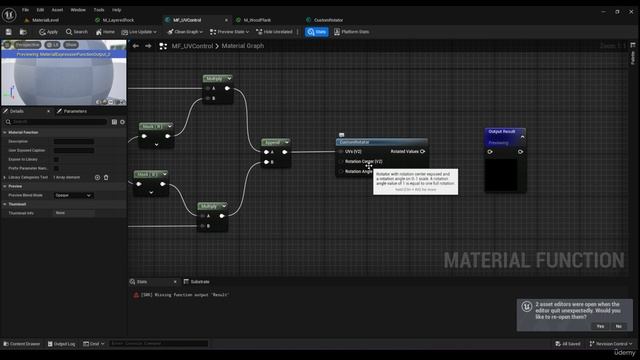The height and width of the screenshot is (360, 640).
Task: Open the Asset menu
Action: pyautogui.click(x=57, y=10)
